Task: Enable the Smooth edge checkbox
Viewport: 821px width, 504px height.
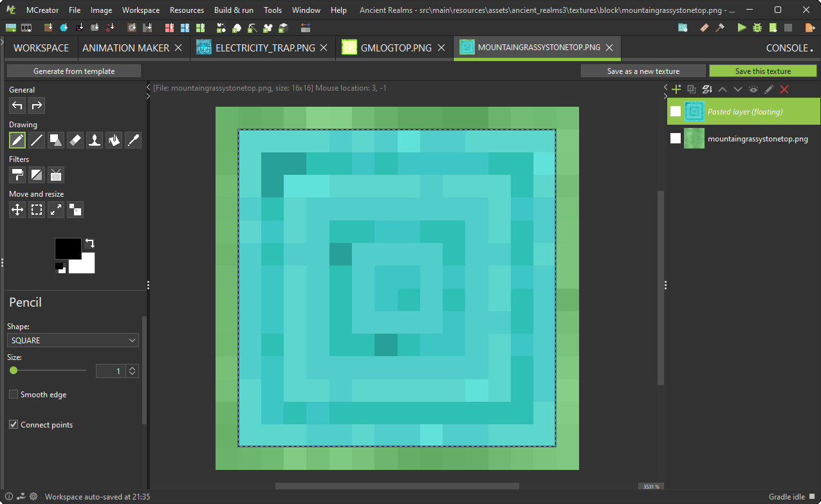Action: [x=14, y=394]
